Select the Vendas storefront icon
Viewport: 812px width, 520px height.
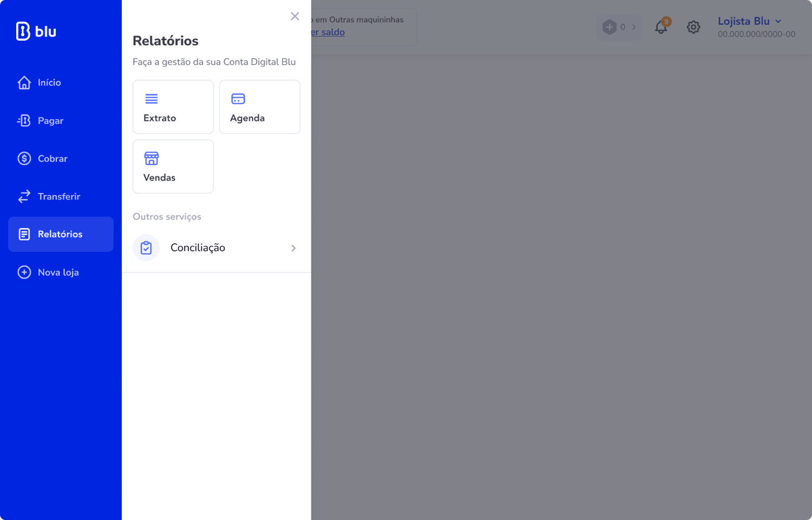pyautogui.click(x=151, y=158)
